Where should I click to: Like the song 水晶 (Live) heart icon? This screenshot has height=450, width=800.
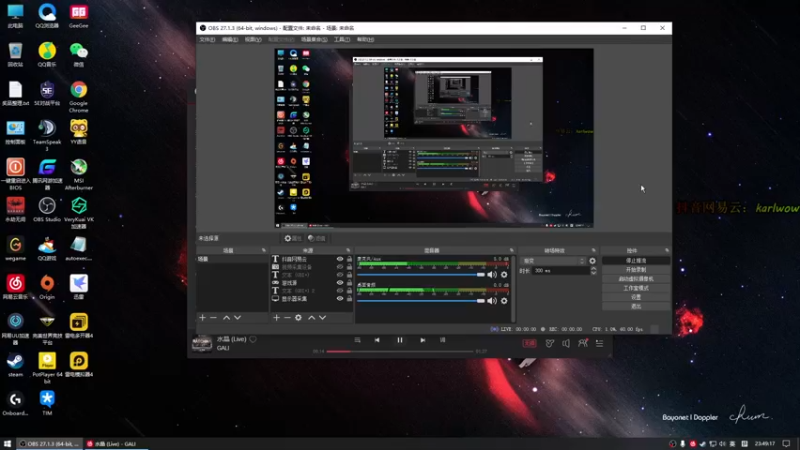[253, 339]
